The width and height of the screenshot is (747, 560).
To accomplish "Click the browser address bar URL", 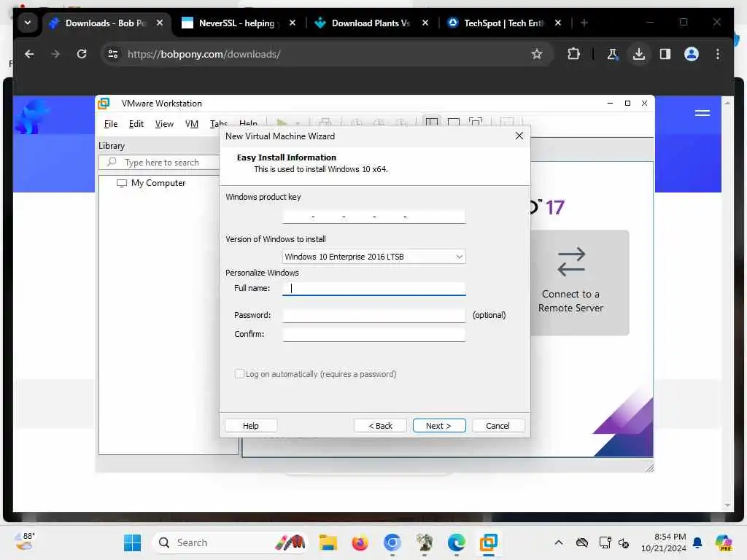I will click(x=204, y=54).
